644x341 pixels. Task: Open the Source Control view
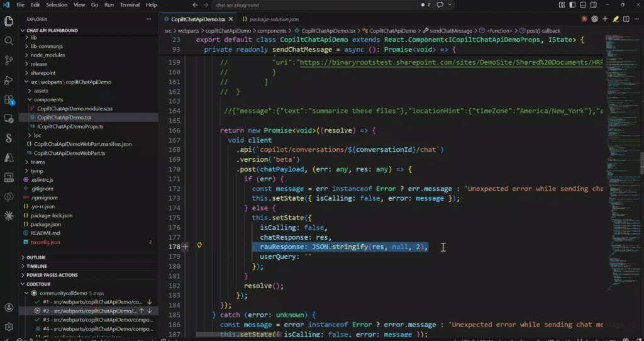pyautogui.click(x=9, y=60)
